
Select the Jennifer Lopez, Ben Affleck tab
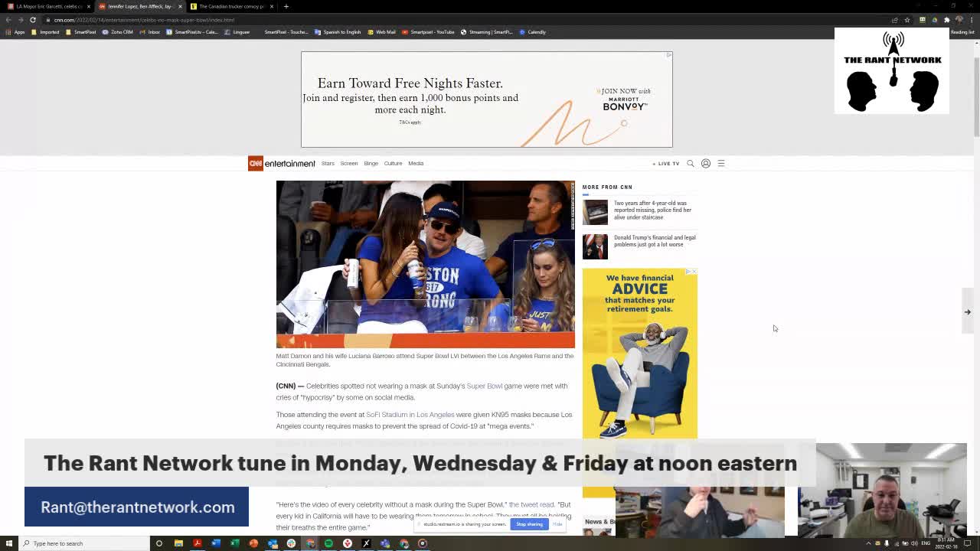point(140,6)
